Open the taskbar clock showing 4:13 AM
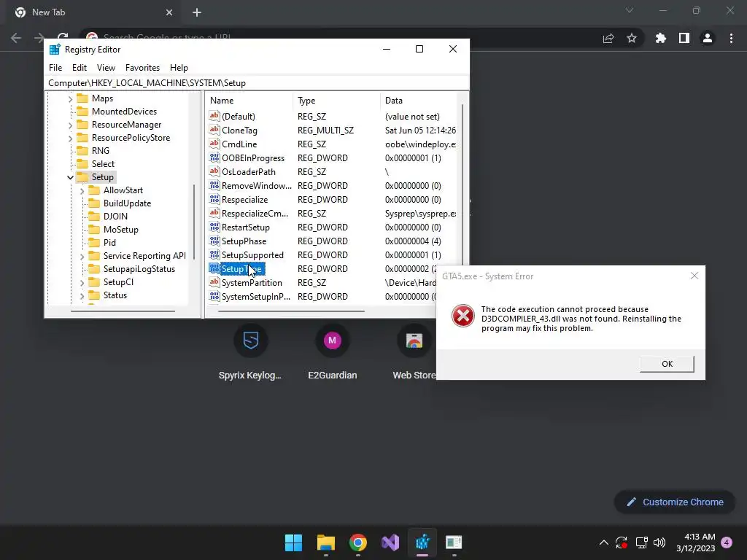The width and height of the screenshot is (747, 560). click(696, 542)
